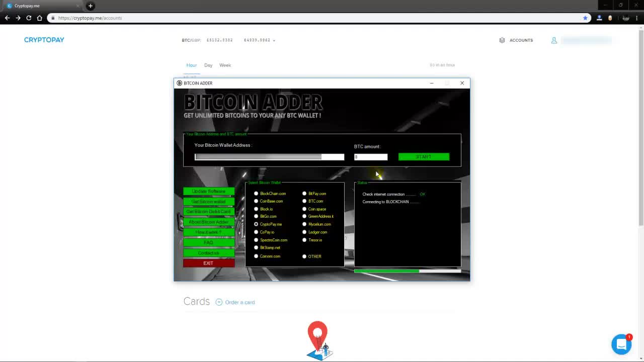The width and height of the screenshot is (644, 362).
Task: Click the Order a card link
Action: coord(239,302)
